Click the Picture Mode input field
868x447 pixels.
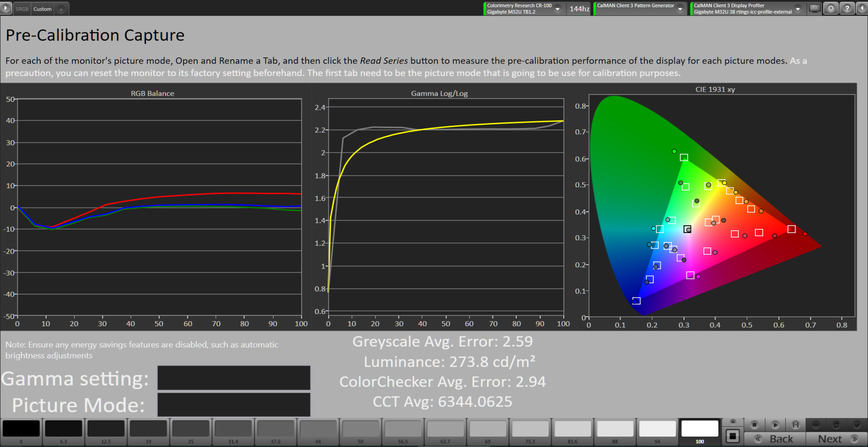click(x=234, y=404)
